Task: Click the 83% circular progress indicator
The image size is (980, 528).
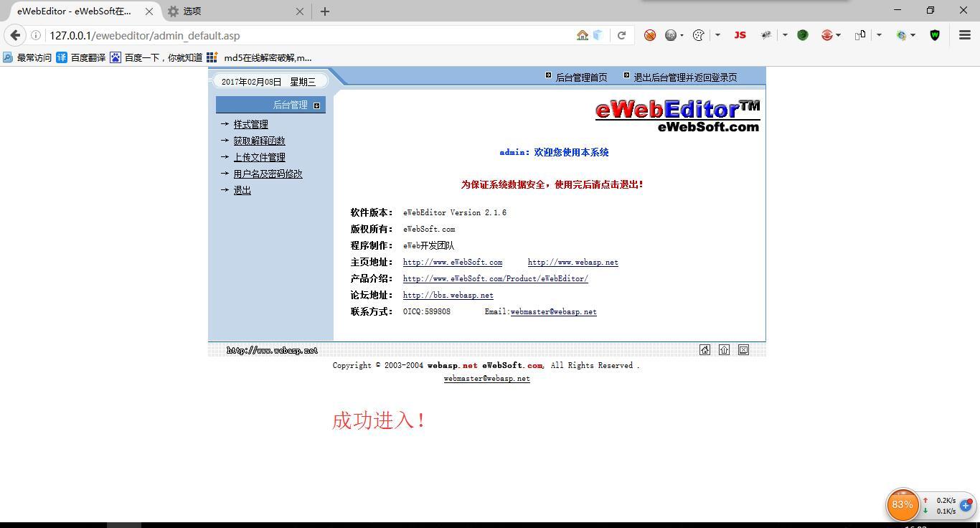Action: click(x=903, y=504)
